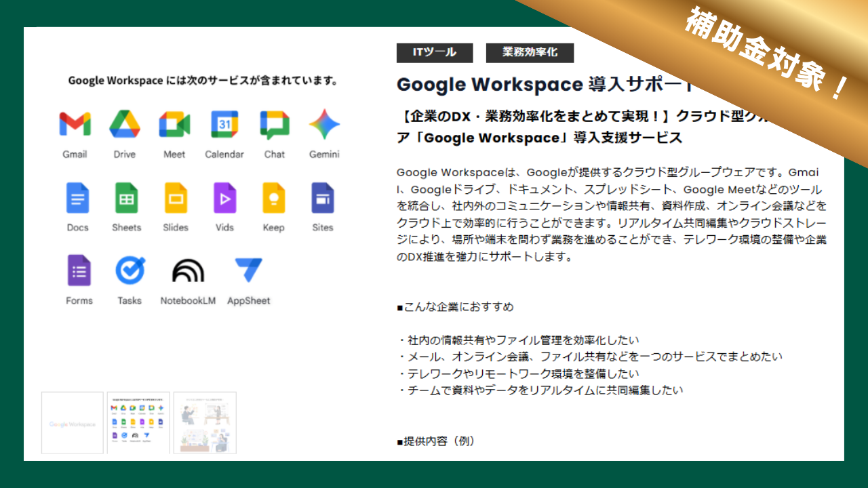Click the NotebookLM icon
Image resolution: width=868 pixels, height=488 pixels.
tap(188, 270)
